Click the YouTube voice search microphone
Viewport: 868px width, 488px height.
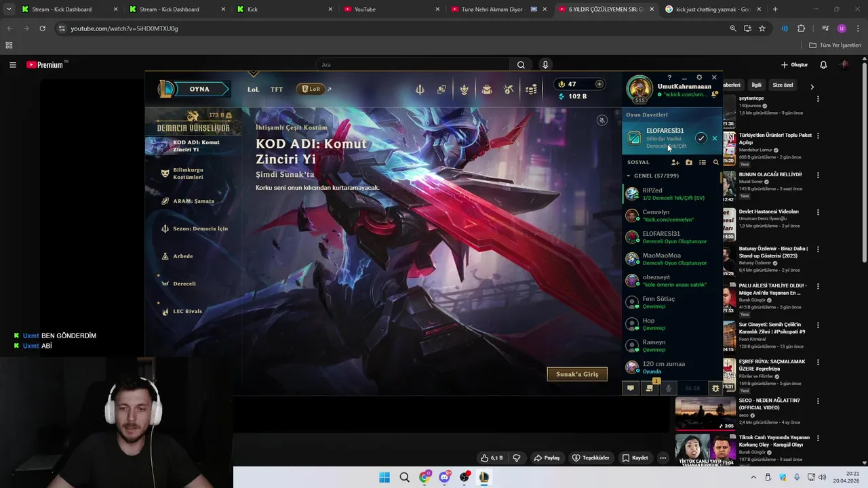coord(545,65)
